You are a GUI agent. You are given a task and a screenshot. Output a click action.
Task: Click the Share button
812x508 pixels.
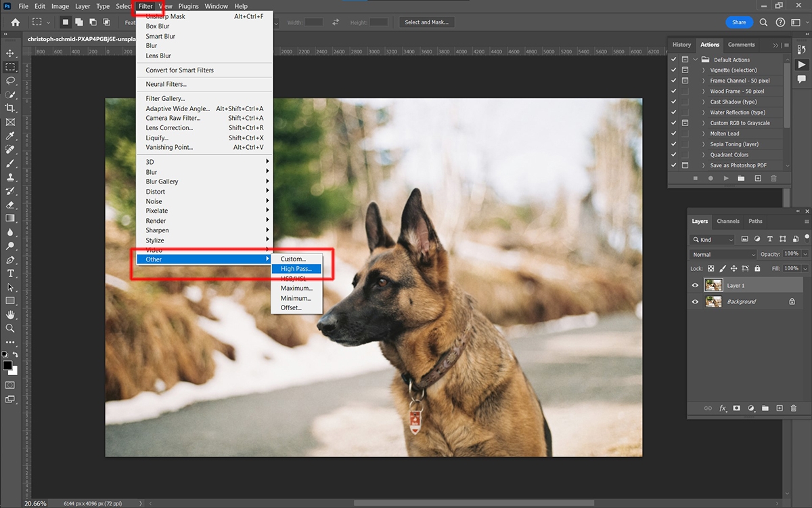[739, 22]
